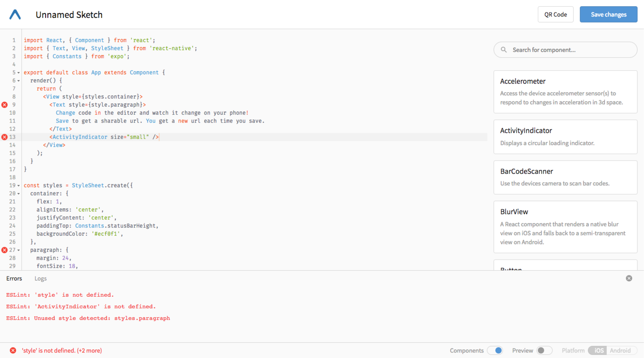Screen dimensions: 644x358
Task: Click Save changes button
Action: pyautogui.click(x=608, y=14)
